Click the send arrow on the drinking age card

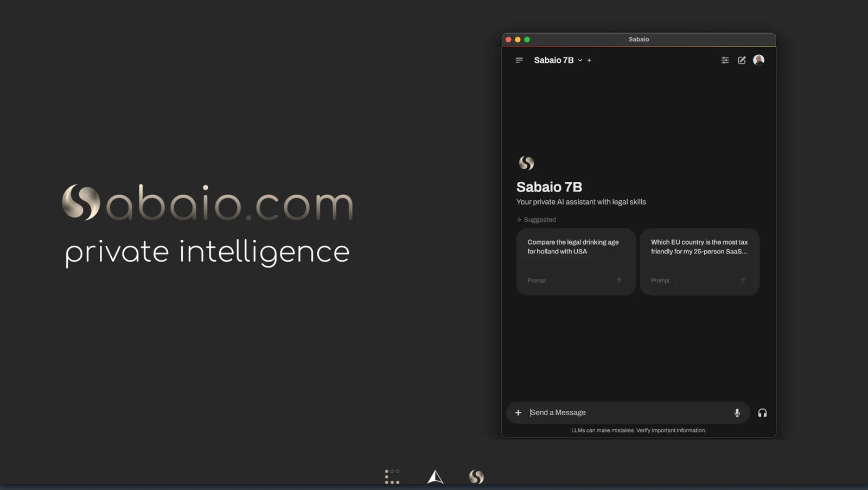click(619, 281)
